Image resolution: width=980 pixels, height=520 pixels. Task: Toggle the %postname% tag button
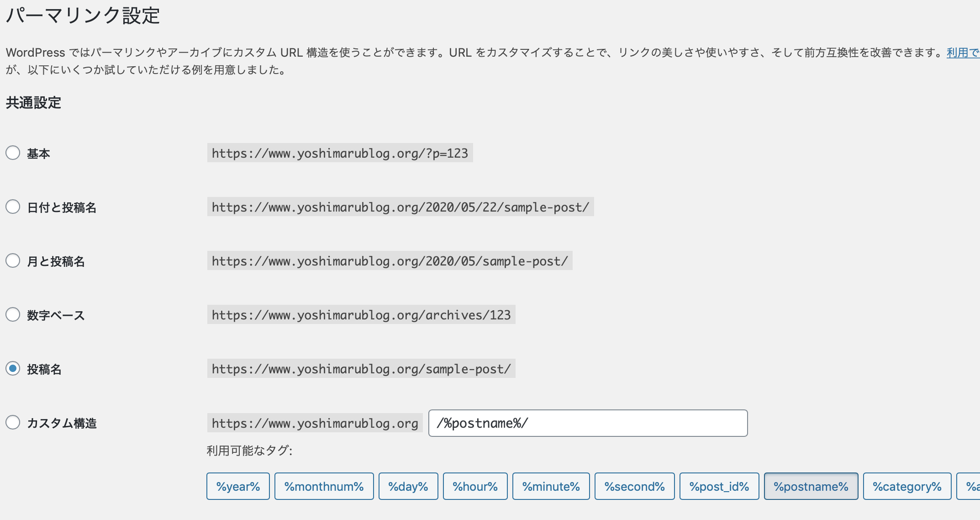coord(811,486)
